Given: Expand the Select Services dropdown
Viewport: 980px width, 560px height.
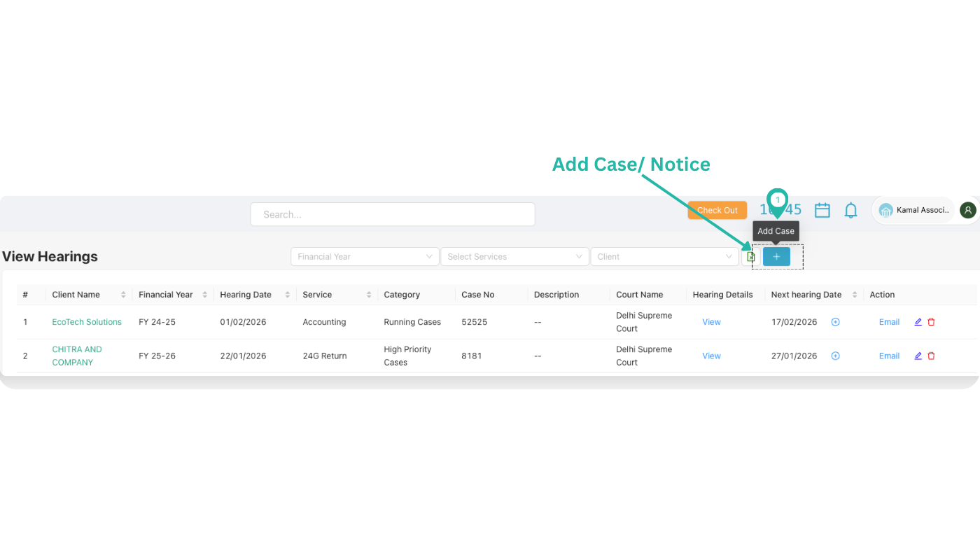Looking at the screenshot, I should coord(514,257).
